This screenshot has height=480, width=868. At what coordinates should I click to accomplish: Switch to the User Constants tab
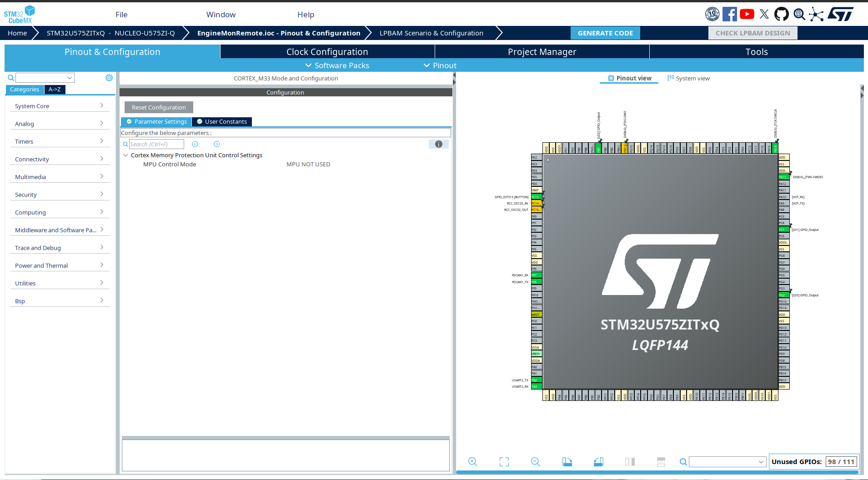point(222,121)
